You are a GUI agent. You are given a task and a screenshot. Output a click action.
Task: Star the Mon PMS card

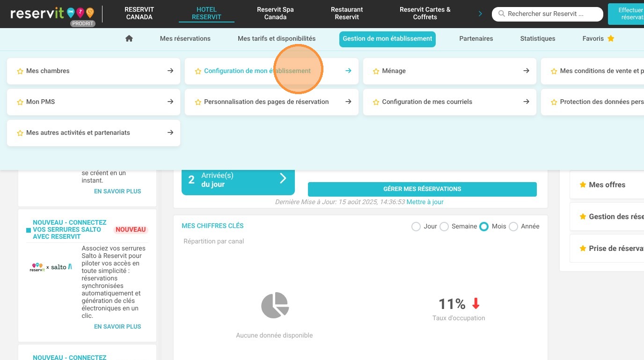[20, 102]
